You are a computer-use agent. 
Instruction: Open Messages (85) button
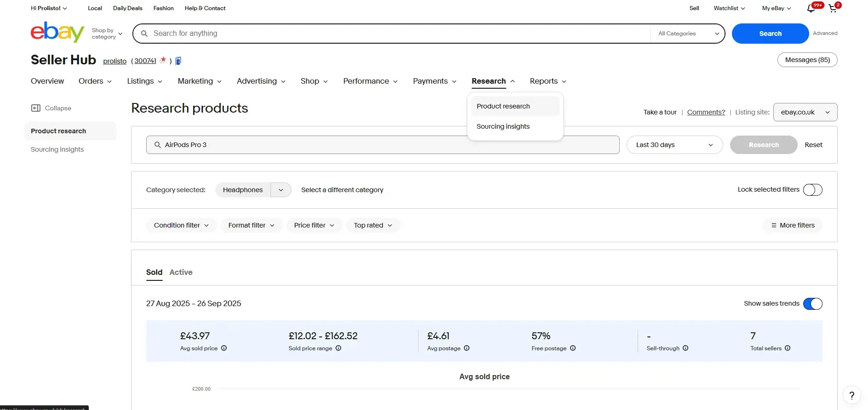(807, 60)
